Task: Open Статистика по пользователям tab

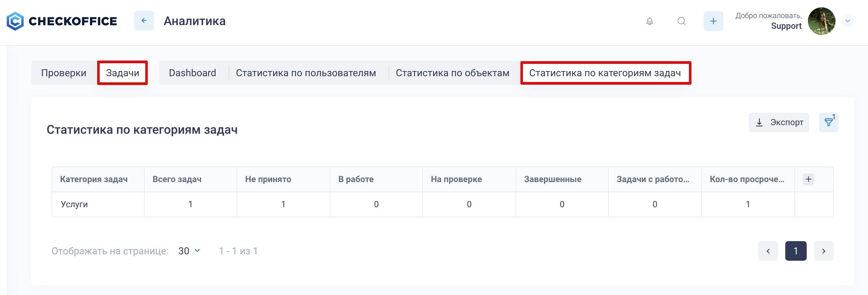Action: 306,73
